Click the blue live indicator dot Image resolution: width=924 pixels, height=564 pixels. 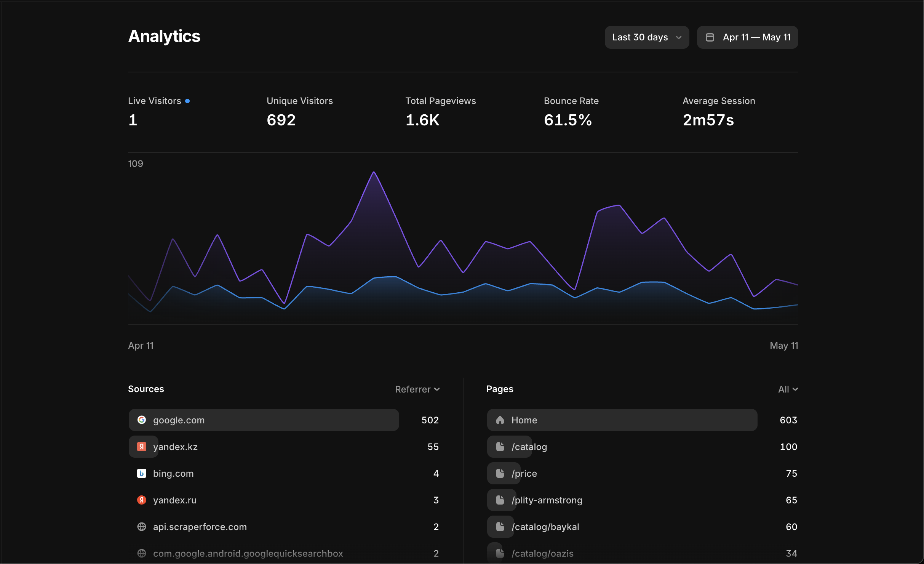187,101
